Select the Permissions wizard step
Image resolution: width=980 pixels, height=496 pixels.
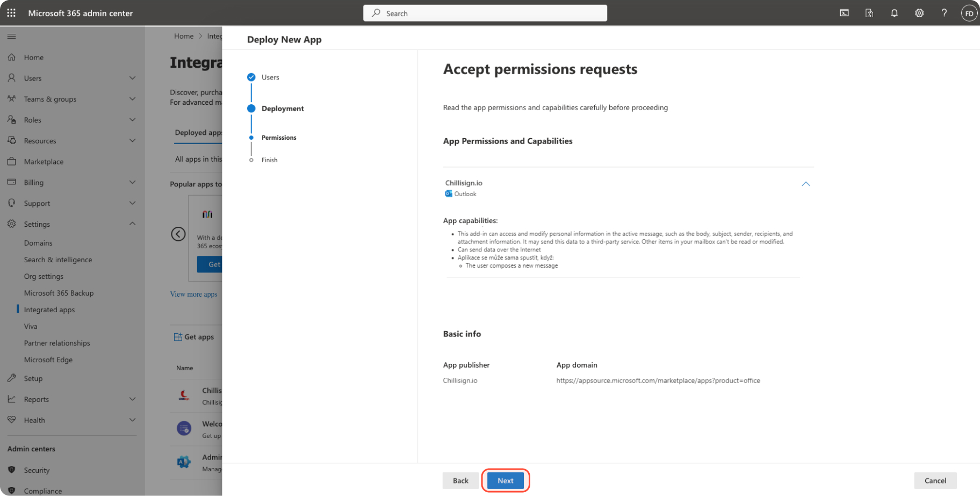(279, 138)
